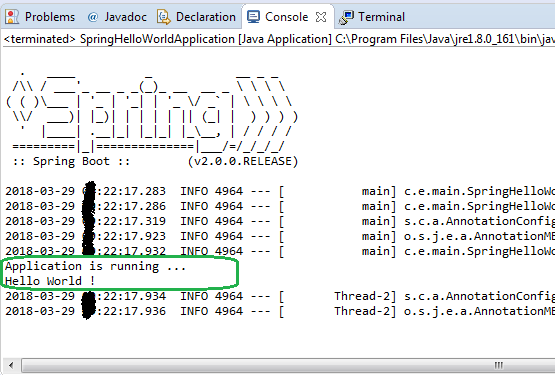Click the Thread-2 log line at 22:17.936

(x=280, y=311)
